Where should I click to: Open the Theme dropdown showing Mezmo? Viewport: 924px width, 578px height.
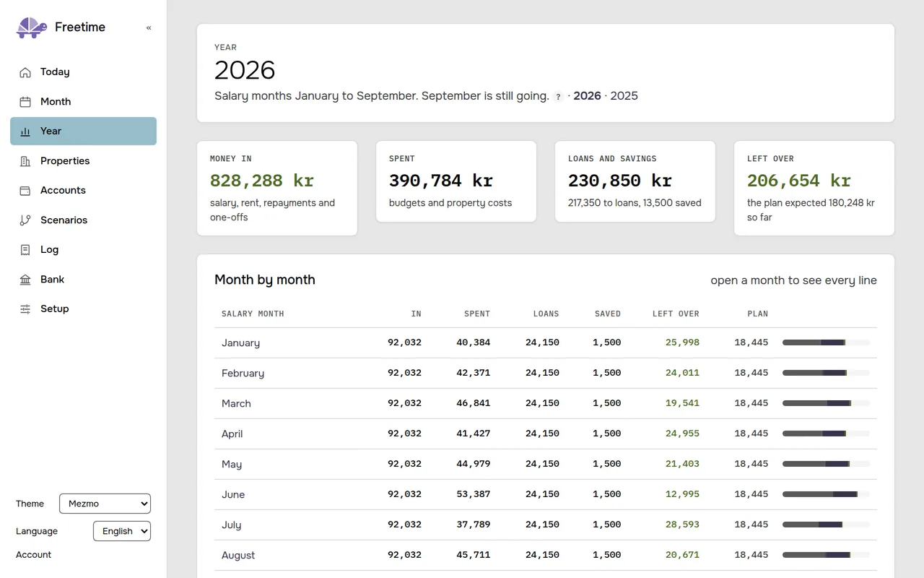(105, 504)
